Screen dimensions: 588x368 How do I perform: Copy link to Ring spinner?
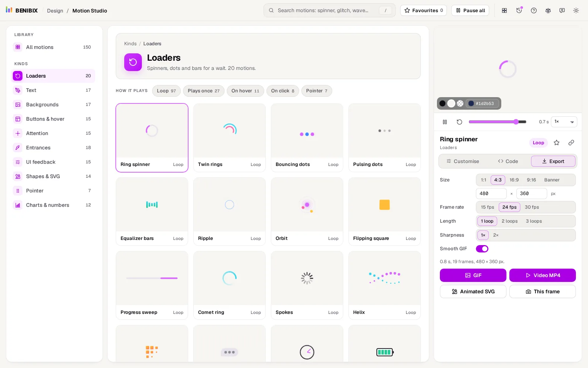(571, 143)
